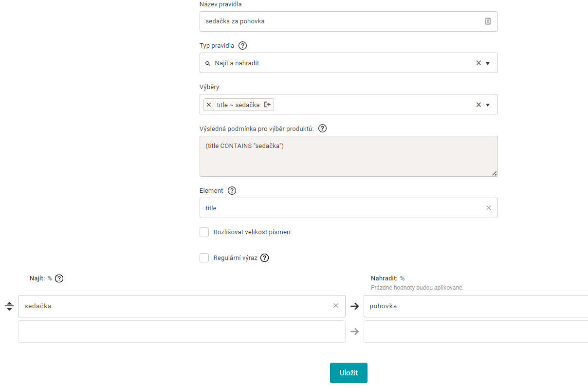Enable Rozlišovat velikost písmen checkbox
The height and width of the screenshot is (388, 588).
pos(204,232)
